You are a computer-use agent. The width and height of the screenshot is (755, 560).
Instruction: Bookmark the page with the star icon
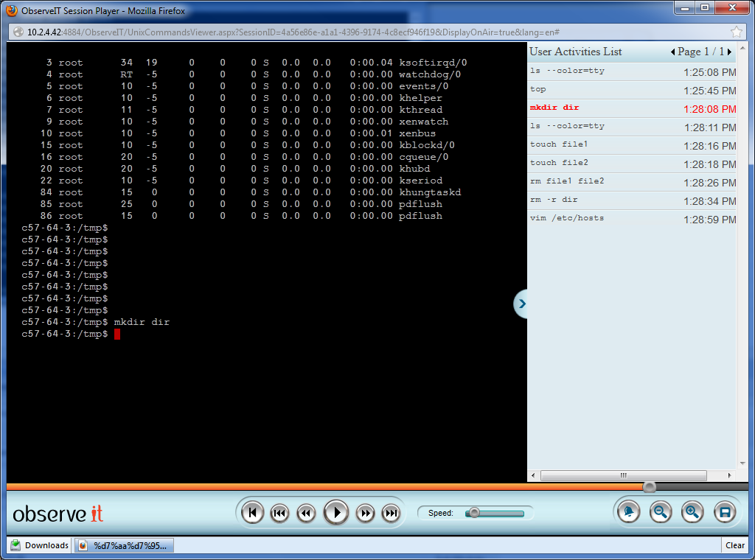click(736, 32)
